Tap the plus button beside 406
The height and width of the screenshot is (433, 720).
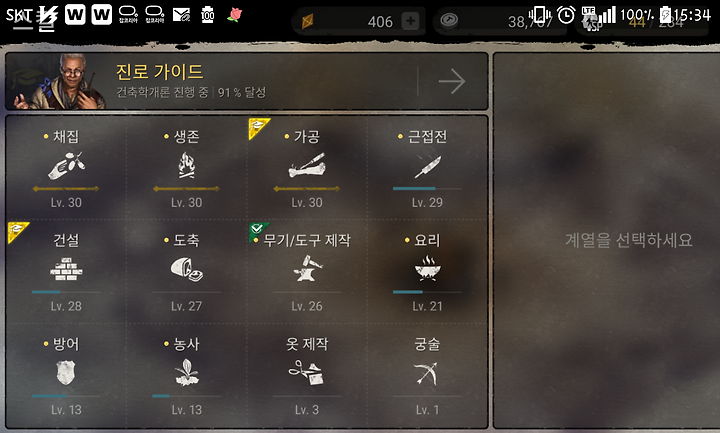[410, 21]
